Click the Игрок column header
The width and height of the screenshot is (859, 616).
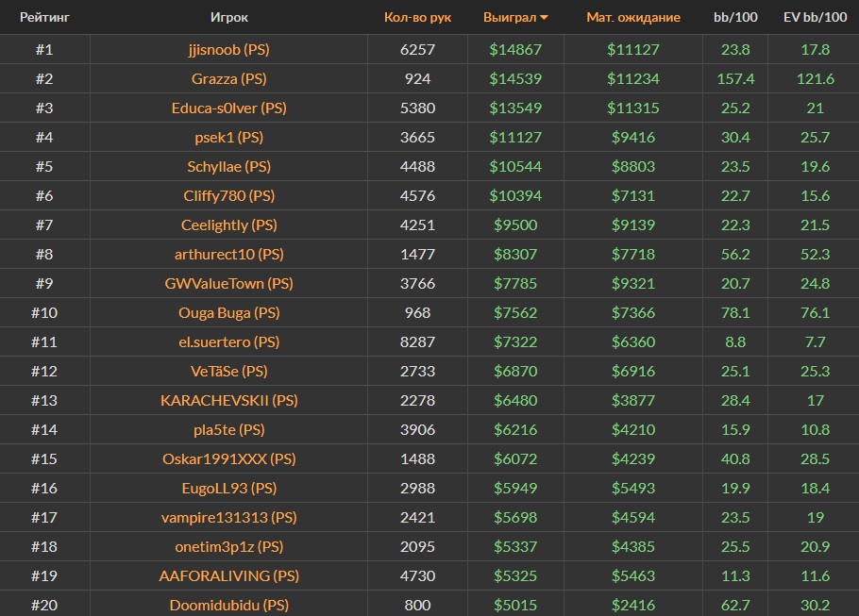coord(229,17)
